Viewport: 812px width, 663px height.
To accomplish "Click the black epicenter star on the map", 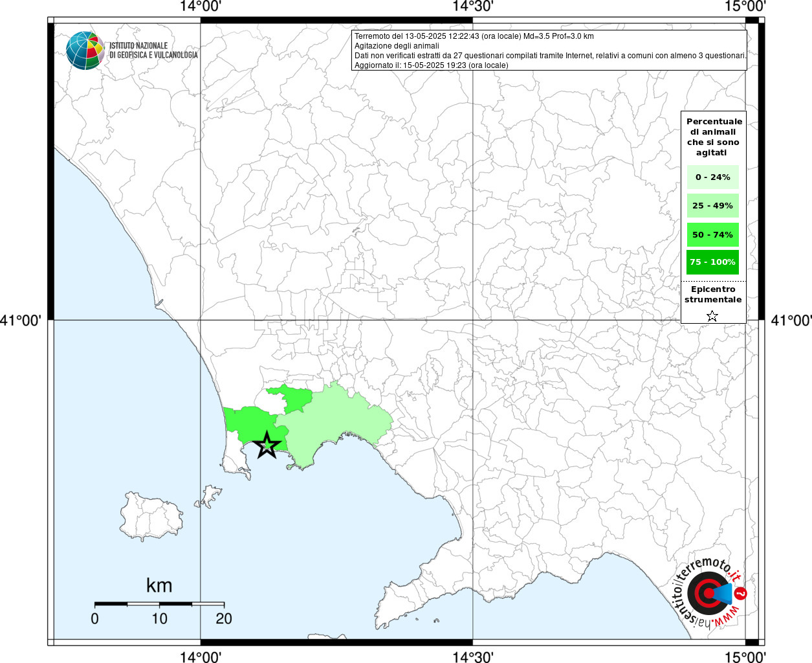I will click(267, 445).
